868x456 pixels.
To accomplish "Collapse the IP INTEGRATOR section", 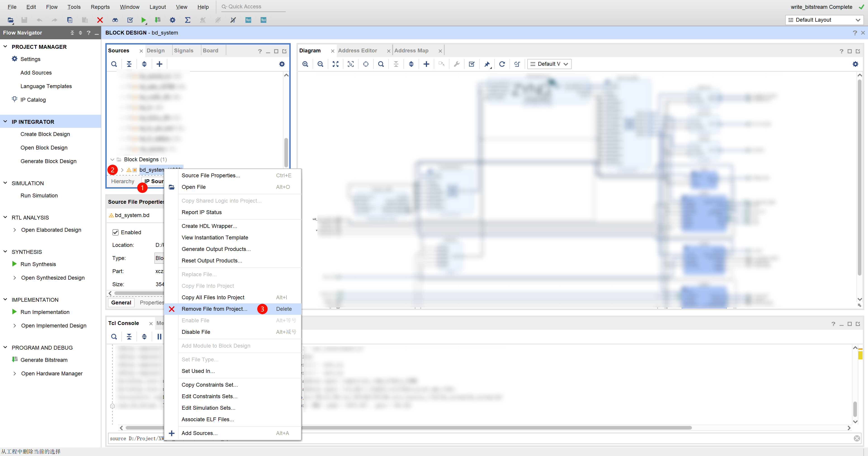I will click(5, 122).
